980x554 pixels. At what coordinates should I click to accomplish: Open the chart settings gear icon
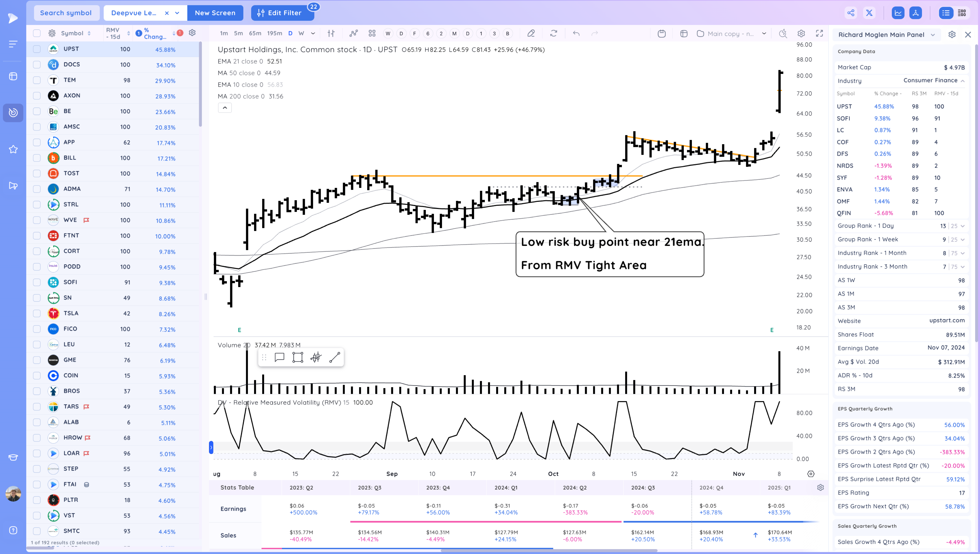pos(801,34)
